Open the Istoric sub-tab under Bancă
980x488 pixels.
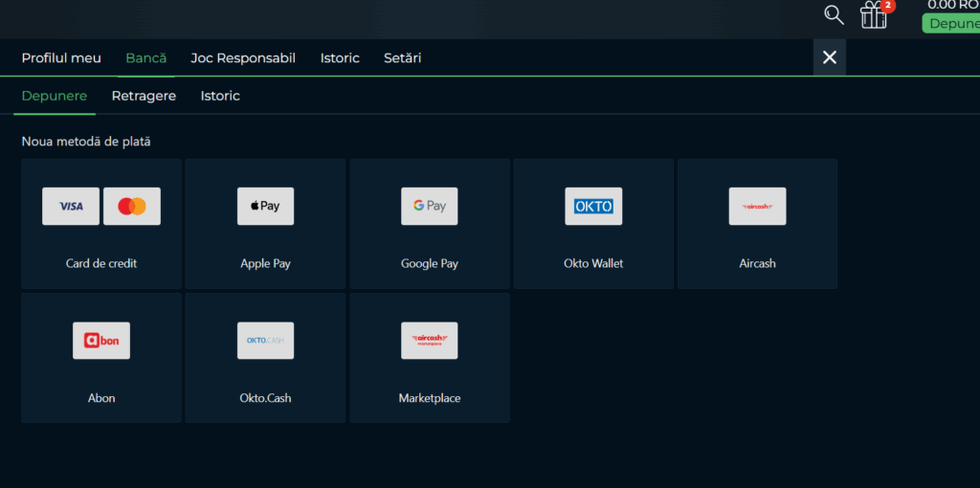coord(220,96)
